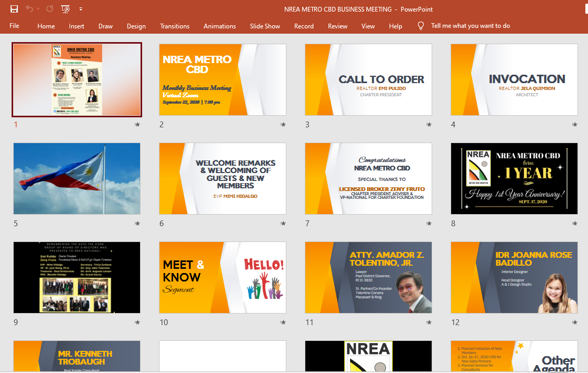Click the transition star icon under slide 1
Screen dimensions: 588x373
(137, 125)
